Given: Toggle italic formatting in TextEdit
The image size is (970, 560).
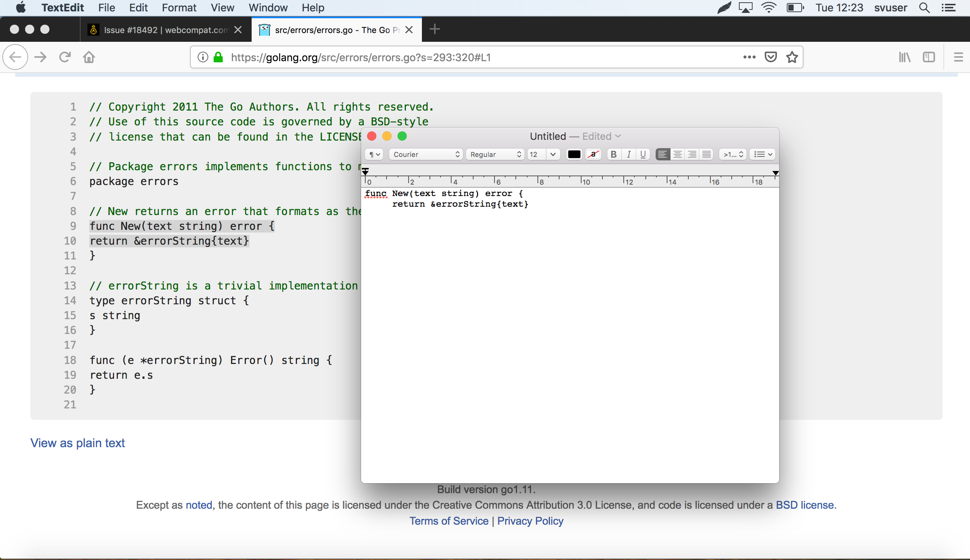Looking at the screenshot, I should 628,154.
